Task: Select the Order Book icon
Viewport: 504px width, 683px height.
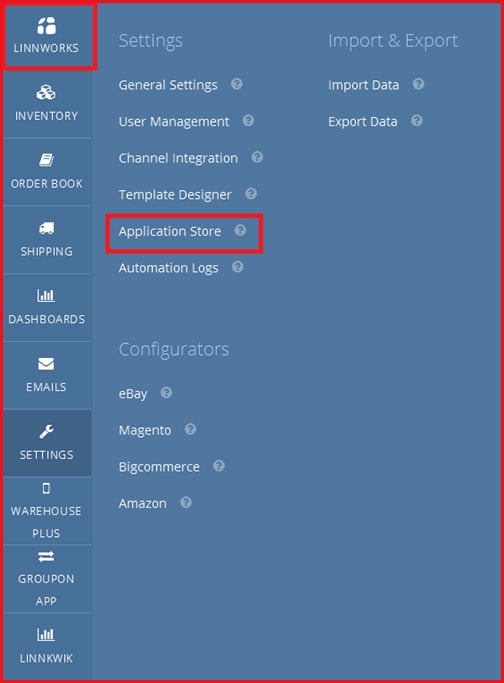Action: click(46, 160)
